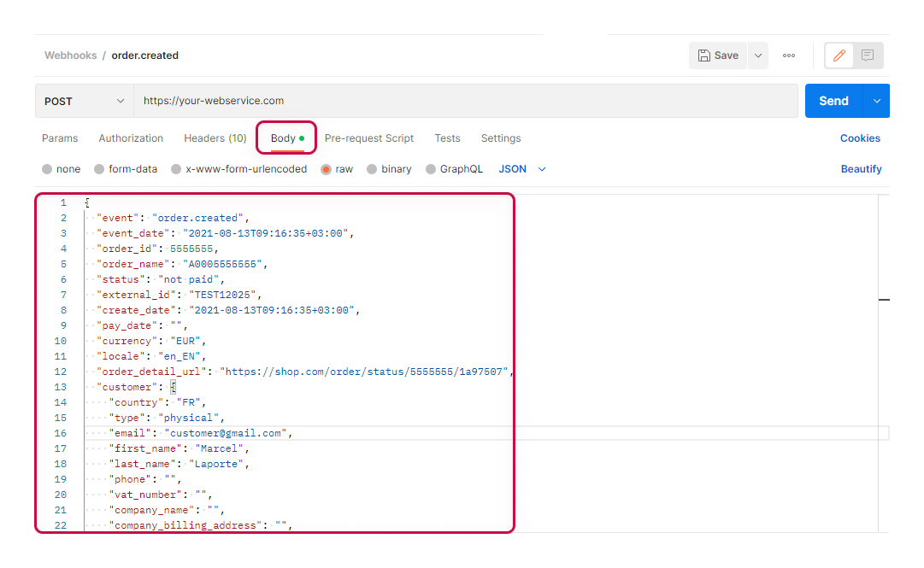Switch to the Params tab

60,138
